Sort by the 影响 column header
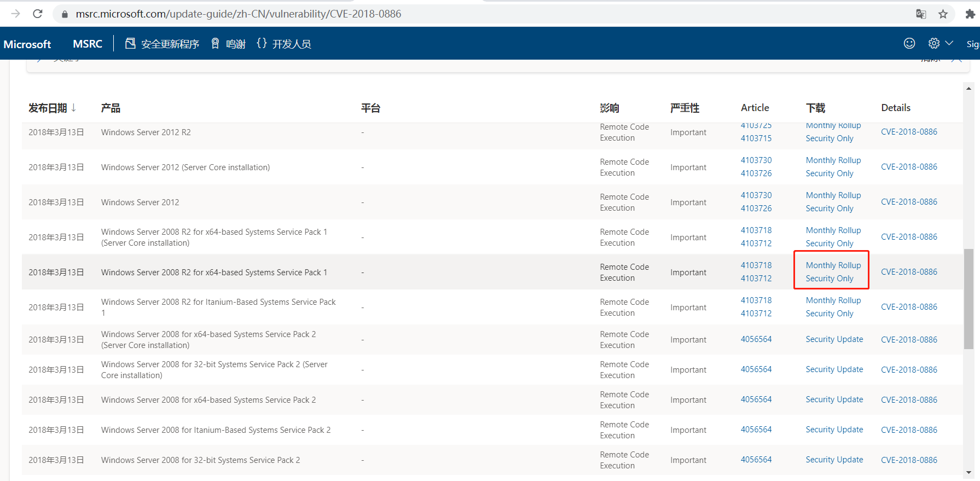This screenshot has width=980, height=481. (x=610, y=108)
